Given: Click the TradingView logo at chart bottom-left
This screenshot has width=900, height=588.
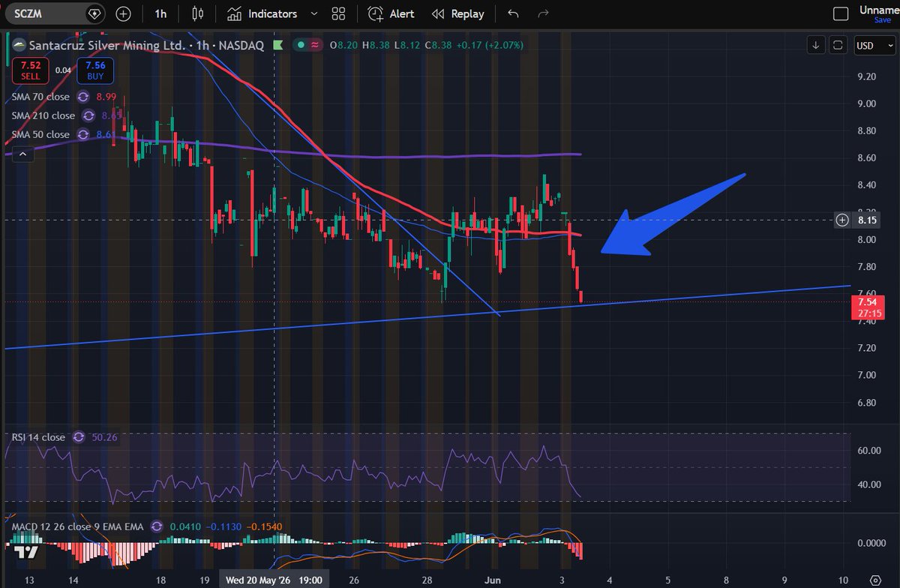Looking at the screenshot, I should tap(26, 551).
